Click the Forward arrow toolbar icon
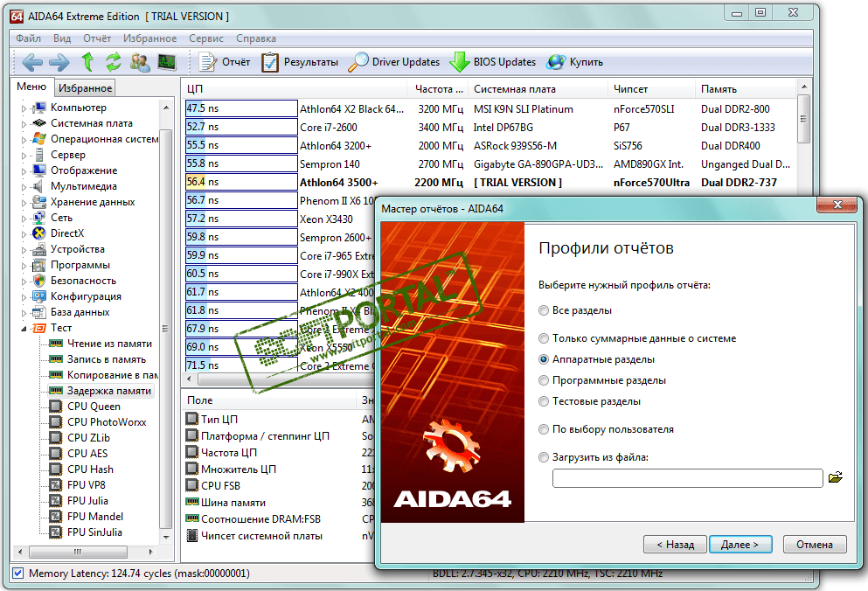 point(59,62)
